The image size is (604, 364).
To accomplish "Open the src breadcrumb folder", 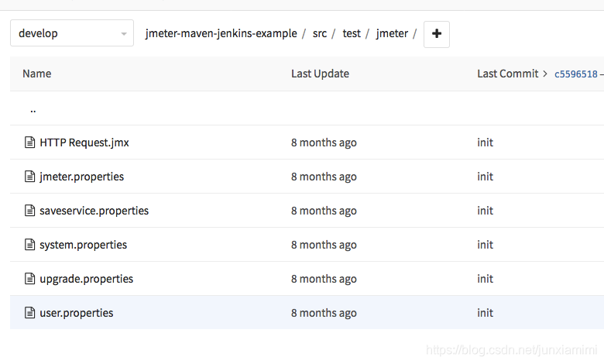I will tap(320, 33).
